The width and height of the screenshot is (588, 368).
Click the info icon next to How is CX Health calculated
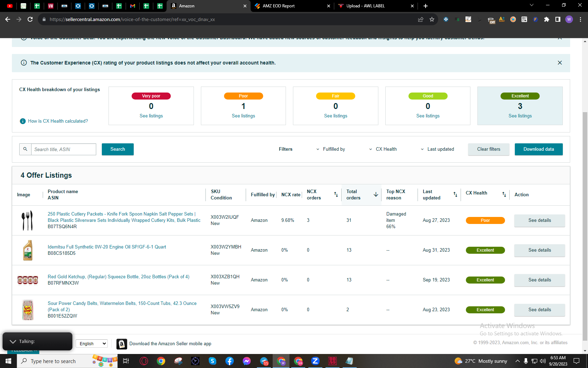pos(23,121)
